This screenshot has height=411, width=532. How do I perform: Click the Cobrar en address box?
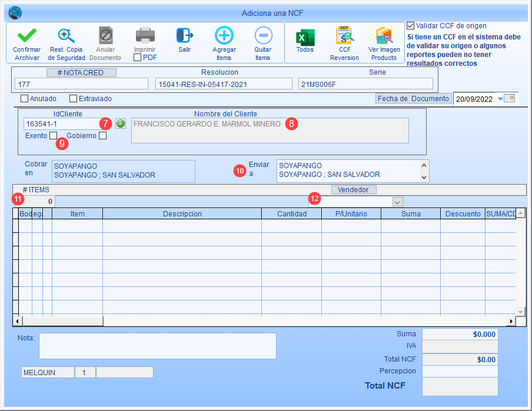pyautogui.click(x=124, y=171)
